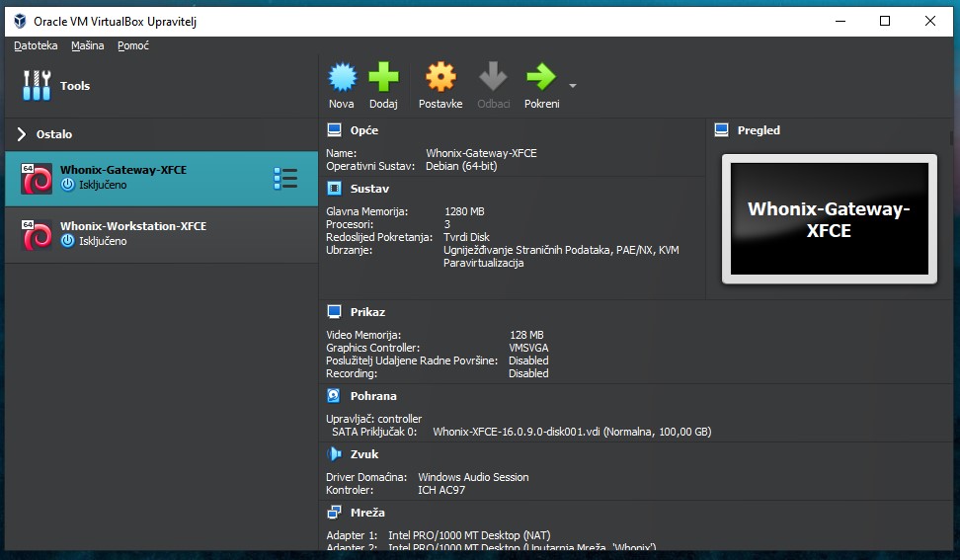The width and height of the screenshot is (960, 560).
Task: Click the Zvuk speaker icon
Action: pyautogui.click(x=335, y=454)
